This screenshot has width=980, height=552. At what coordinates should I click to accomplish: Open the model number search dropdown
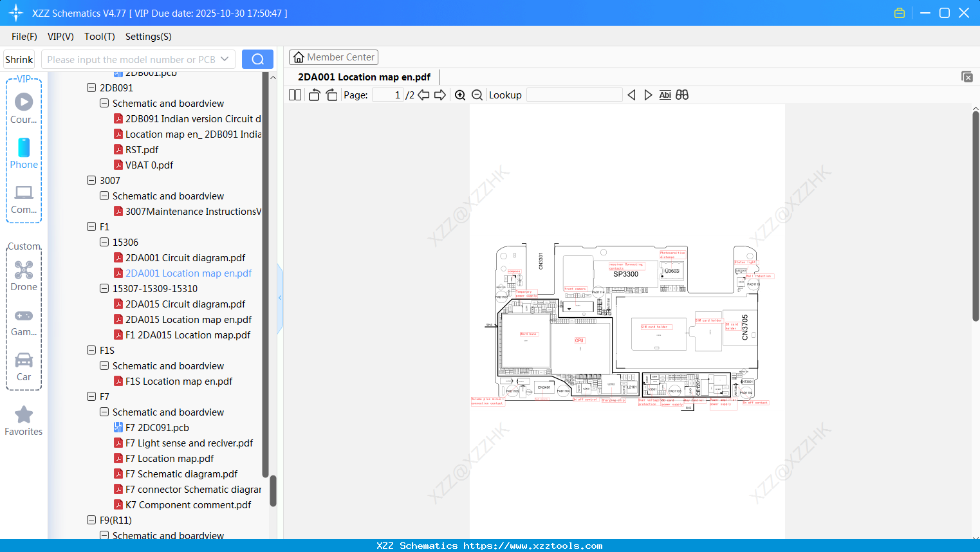pyautogui.click(x=226, y=59)
